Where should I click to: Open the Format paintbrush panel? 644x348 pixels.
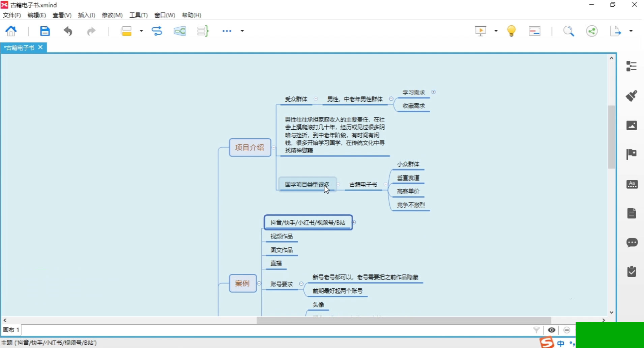(x=632, y=96)
